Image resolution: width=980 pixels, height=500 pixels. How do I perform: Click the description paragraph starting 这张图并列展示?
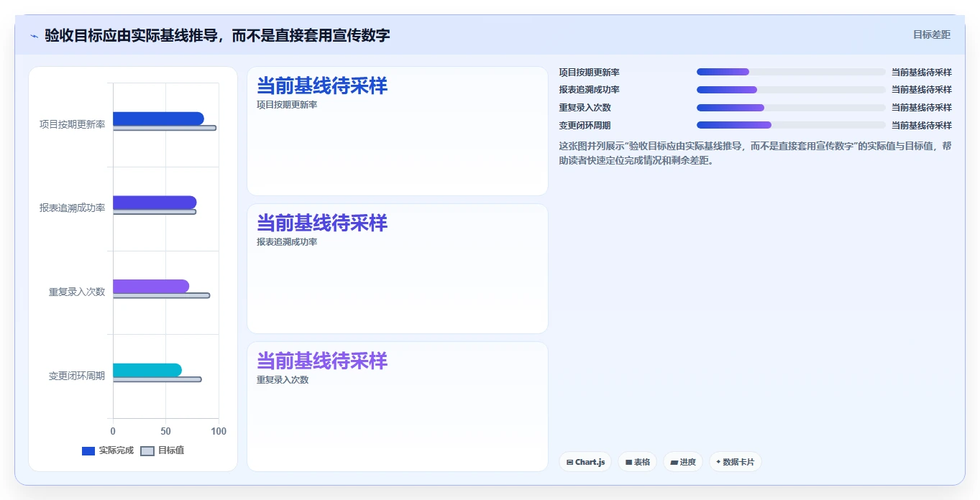[x=755, y=153]
